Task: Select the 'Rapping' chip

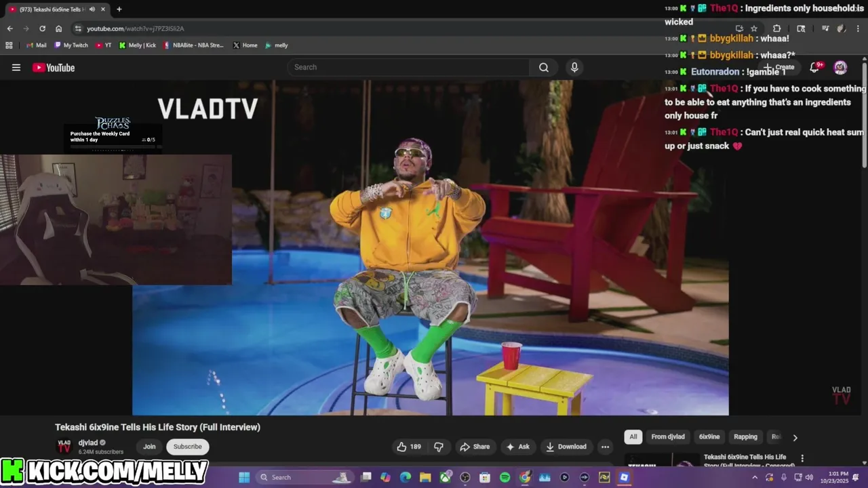Action: coord(745,437)
